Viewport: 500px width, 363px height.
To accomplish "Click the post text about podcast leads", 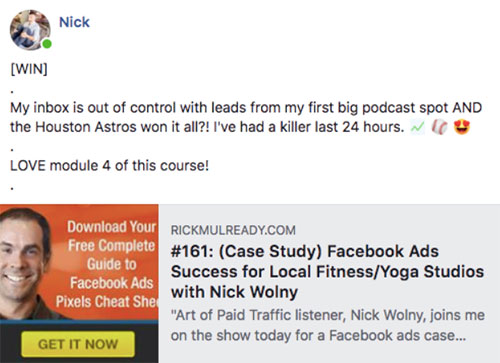I will pyautogui.click(x=246, y=108).
